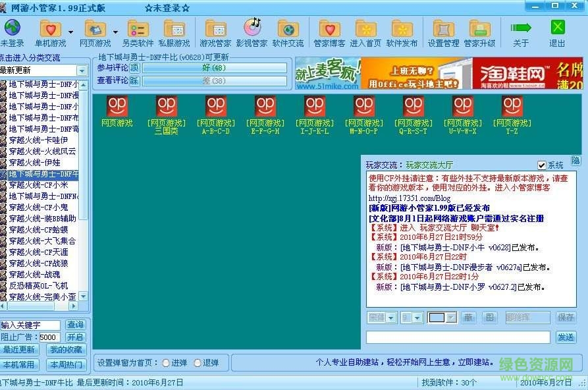Click the green 退出 exit icon

click(x=558, y=28)
